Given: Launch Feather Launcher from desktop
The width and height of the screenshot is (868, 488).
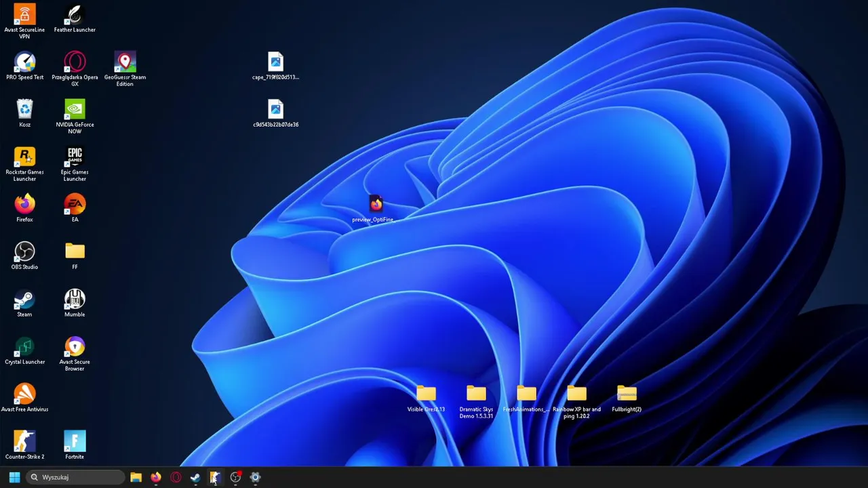Looking at the screenshot, I should (x=75, y=18).
